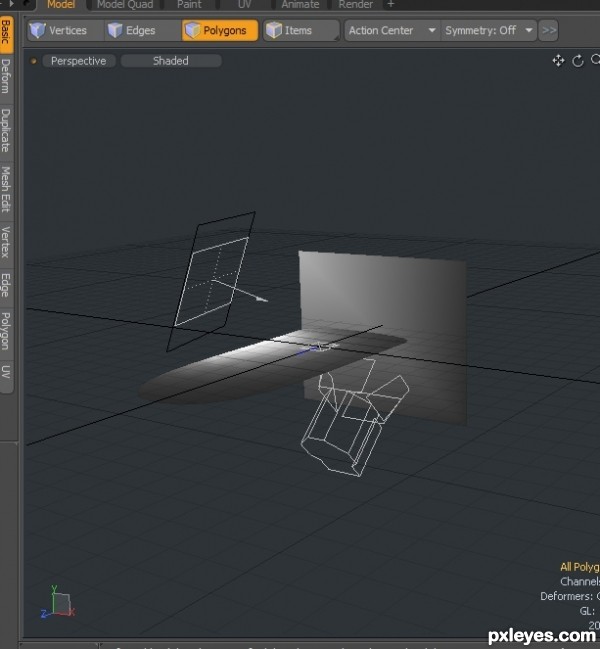The height and width of the screenshot is (649, 600).
Task: Open the Perspective view type menu
Action: pyautogui.click(x=78, y=61)
